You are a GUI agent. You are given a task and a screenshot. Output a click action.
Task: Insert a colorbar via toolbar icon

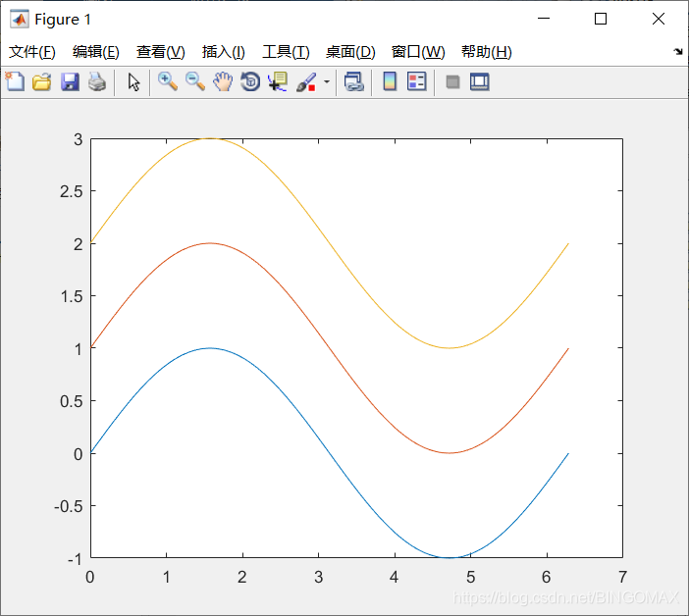[390, 82]
